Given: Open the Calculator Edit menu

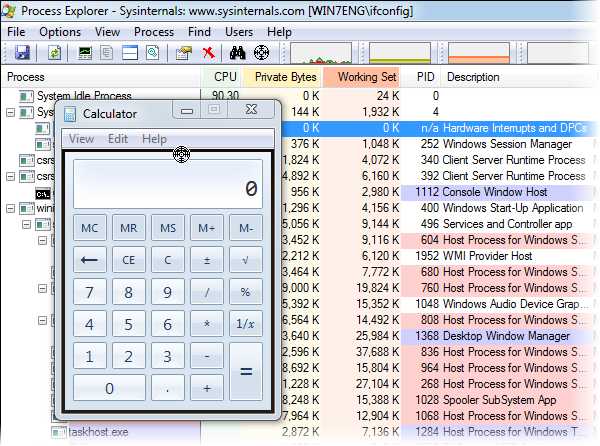Looking at the screenshot, I should (118, 139).
